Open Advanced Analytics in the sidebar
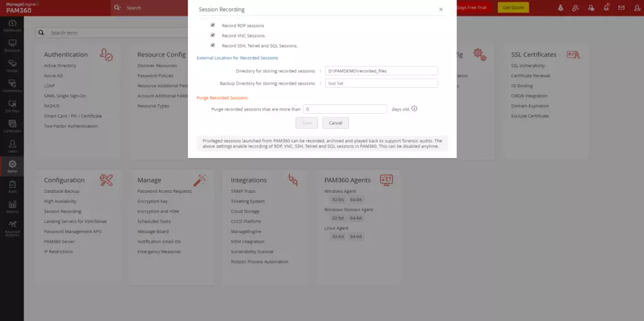 click(x=13, y=229)
